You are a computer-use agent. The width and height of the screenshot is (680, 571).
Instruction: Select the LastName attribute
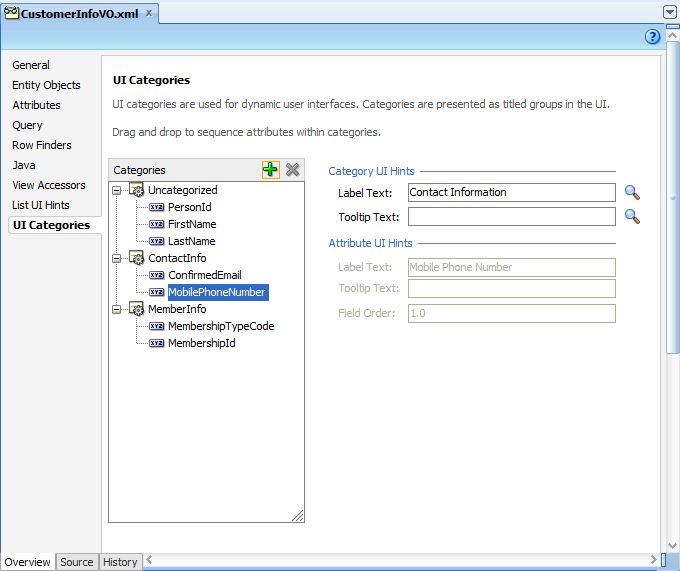click(x=192, y=241)
